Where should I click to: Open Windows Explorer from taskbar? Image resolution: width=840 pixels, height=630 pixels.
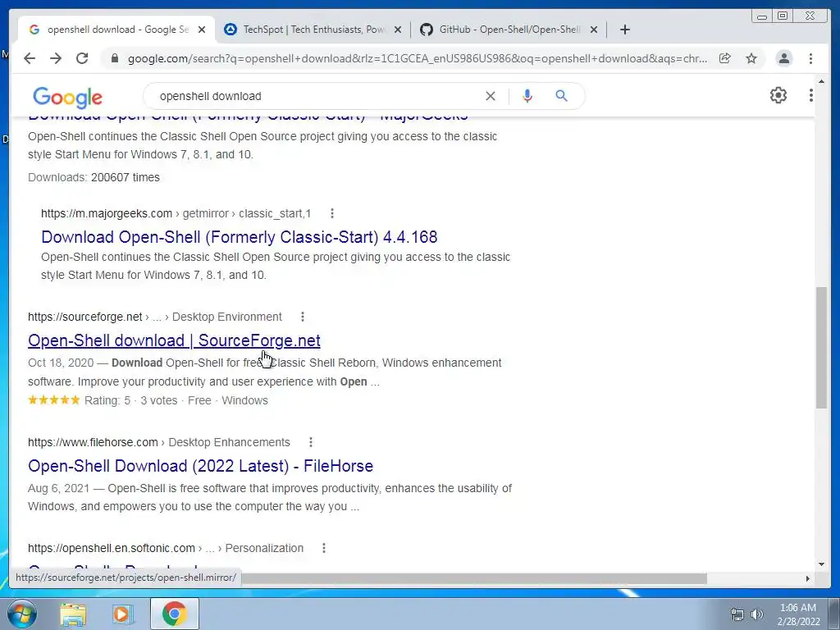pyautogui.click(x=73, y=614)
